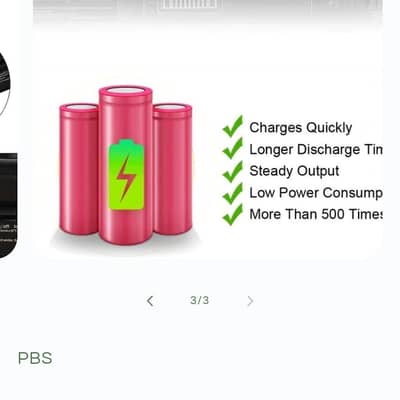
Task: Click the Steady Output feature text
Action: click(294, 171)
